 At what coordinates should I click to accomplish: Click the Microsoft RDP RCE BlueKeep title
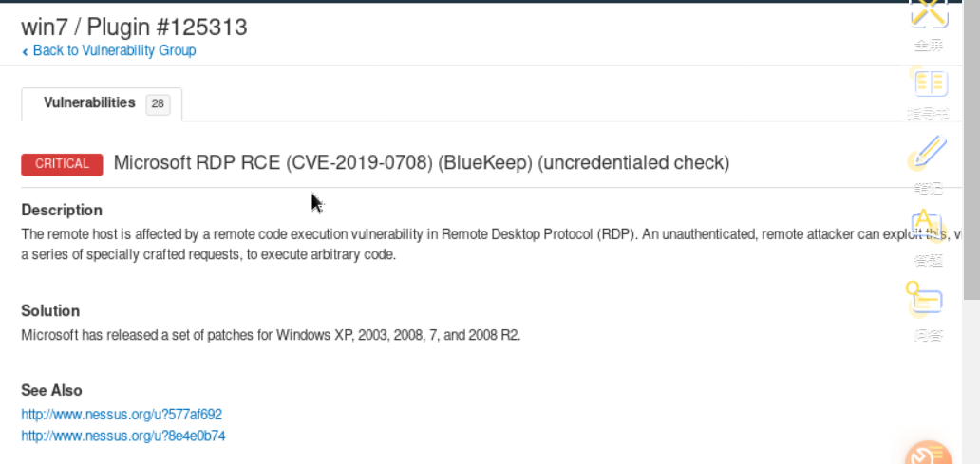tap(421, 163)
